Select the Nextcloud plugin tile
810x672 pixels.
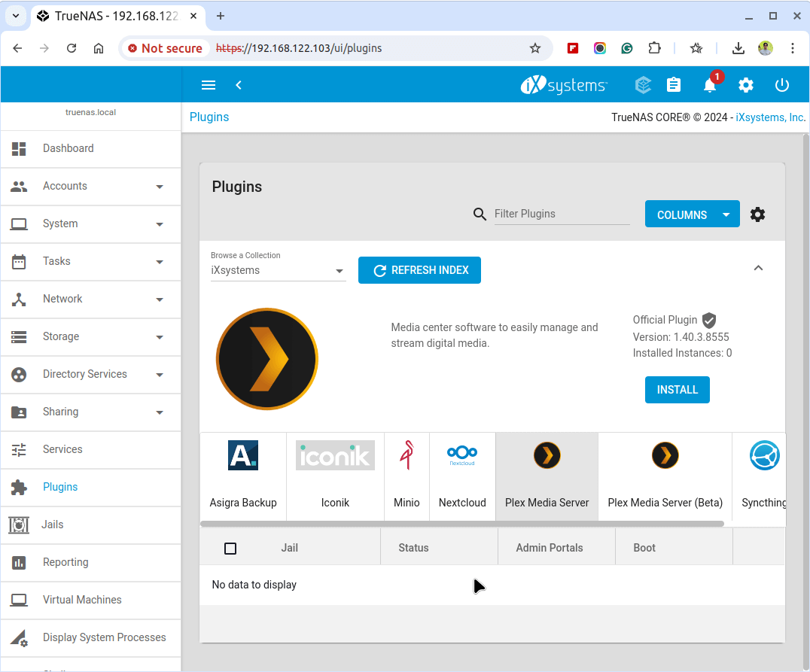coord(462,476)
